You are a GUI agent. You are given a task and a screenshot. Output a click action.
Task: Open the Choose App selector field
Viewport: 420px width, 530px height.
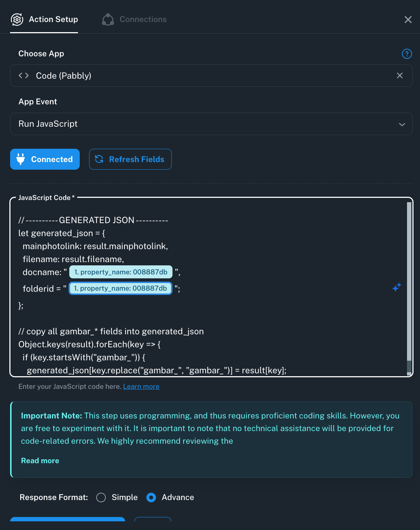[211, 75]
